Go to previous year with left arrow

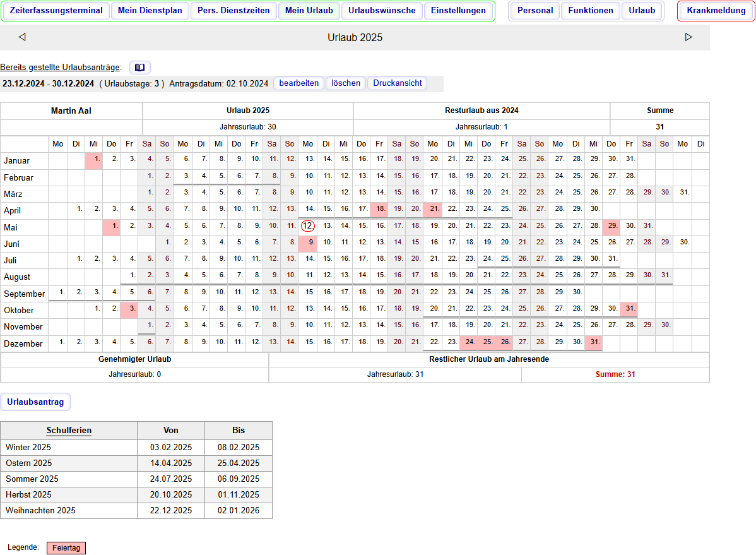[x=22, y=37]
